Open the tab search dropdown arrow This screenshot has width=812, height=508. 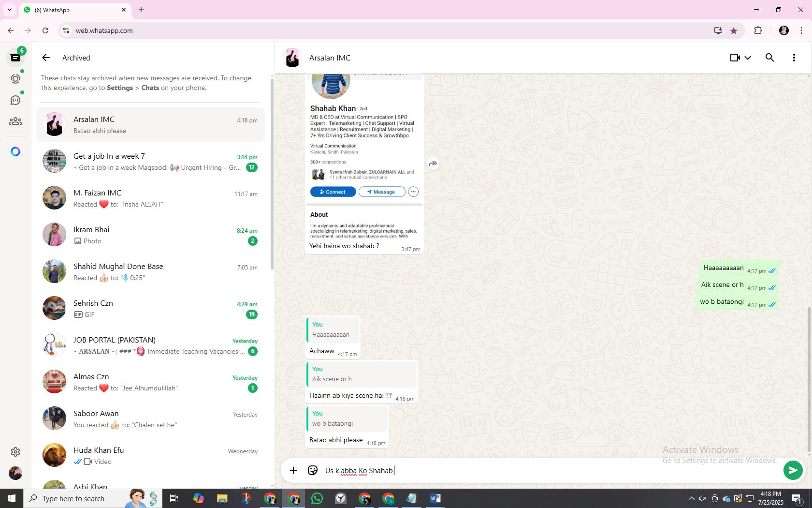pos(9,10)
